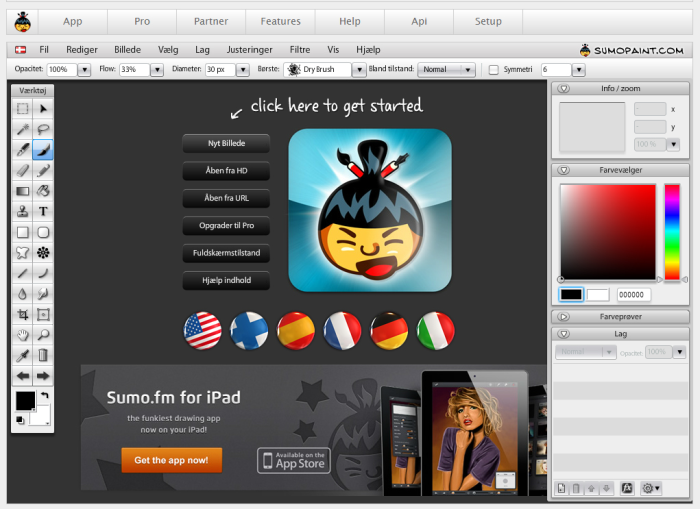This screenshot has width=700, height=509.
Task: Click the red color picker gradient square
Action: (x=608, y=232)
